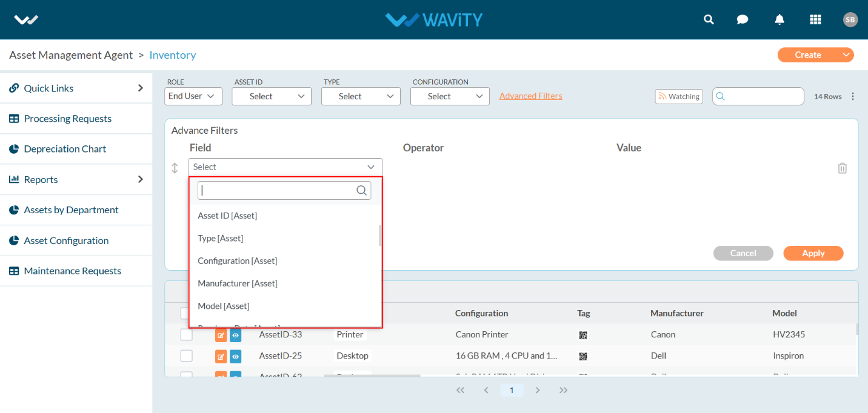Toggle the Watching button
This screenshot has height=413, width=868.
pos(679,96)
